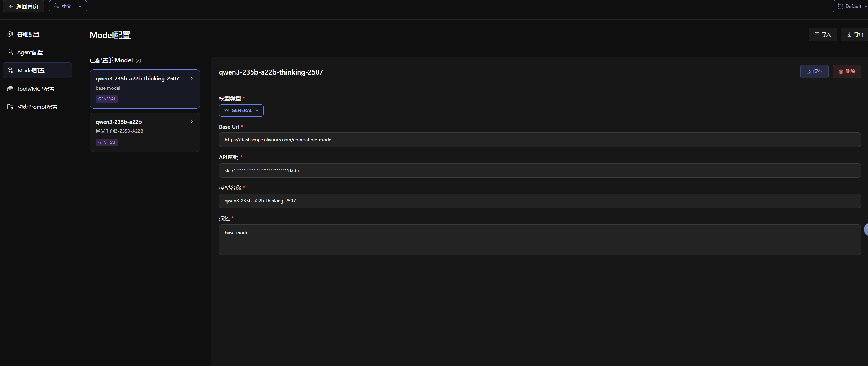Click the folder-gear icon beside 动态Prompt配置
The width and height of the screenshot is (868, 366).
tap(10, 107)
